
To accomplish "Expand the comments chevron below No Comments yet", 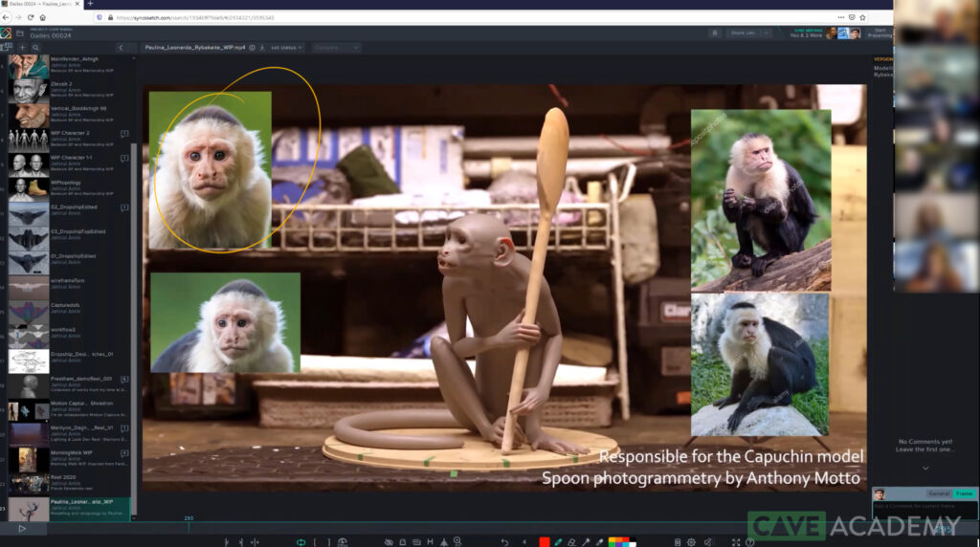I will coord(925,469).
